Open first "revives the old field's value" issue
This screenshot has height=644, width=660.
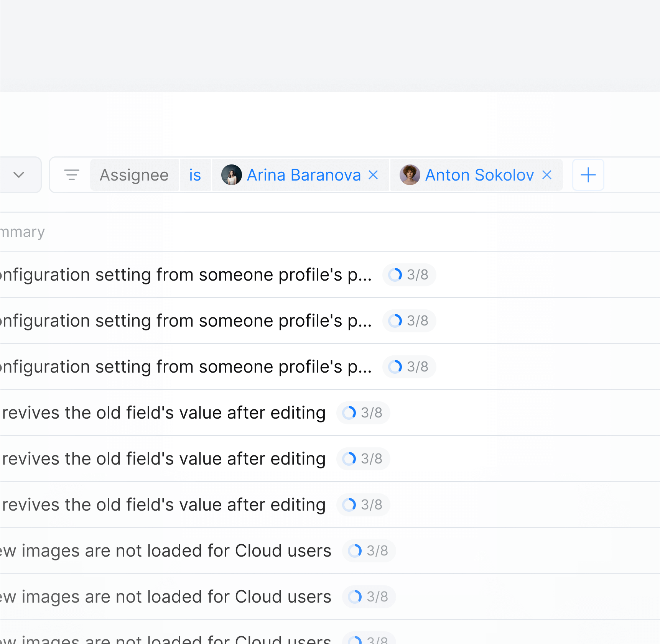(164, 413)
